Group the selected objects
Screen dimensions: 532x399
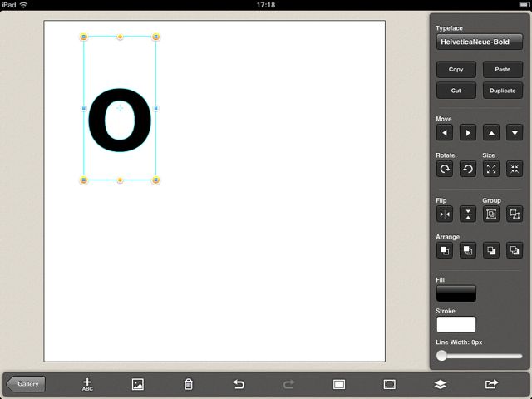tap(491, 214)
